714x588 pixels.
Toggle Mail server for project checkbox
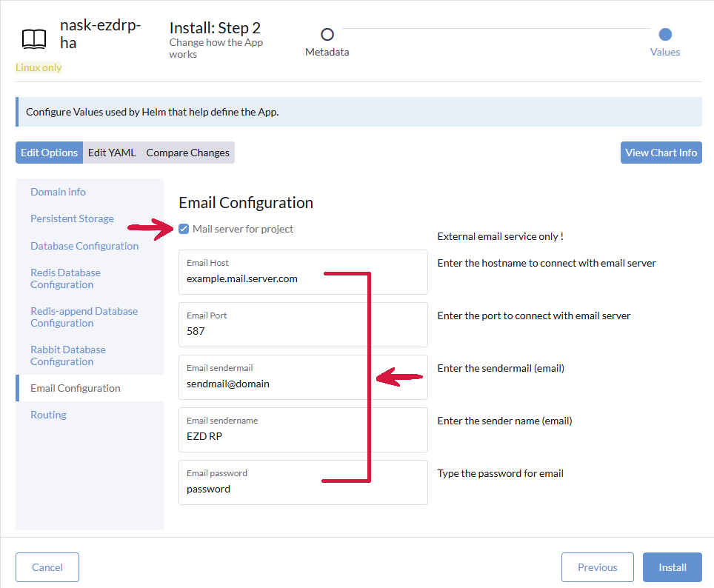coord(184,229)
